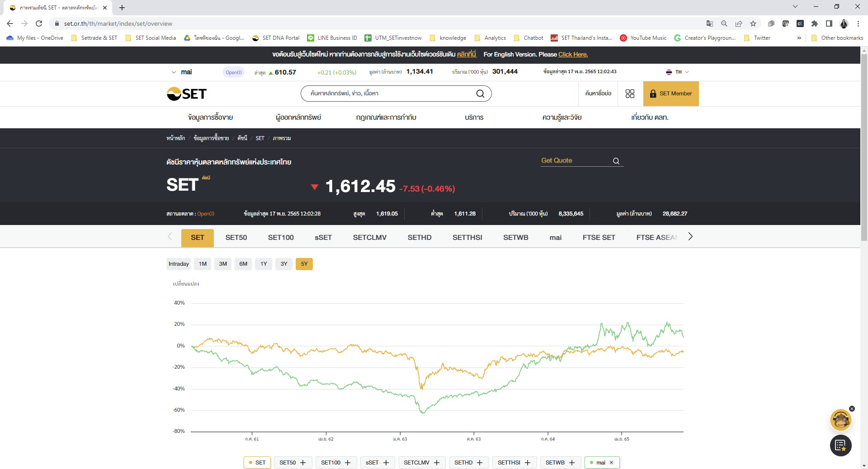Select the 1Y chart timeframe
This screenshot has width=868, height=469.
[264, 264]
